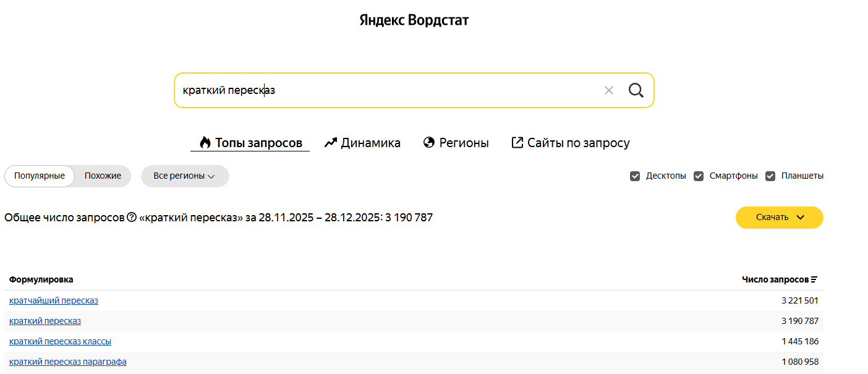Click the trend arrow icon of Динамика
The width and height of the screenshot is (868, 374).
point(331,143)
